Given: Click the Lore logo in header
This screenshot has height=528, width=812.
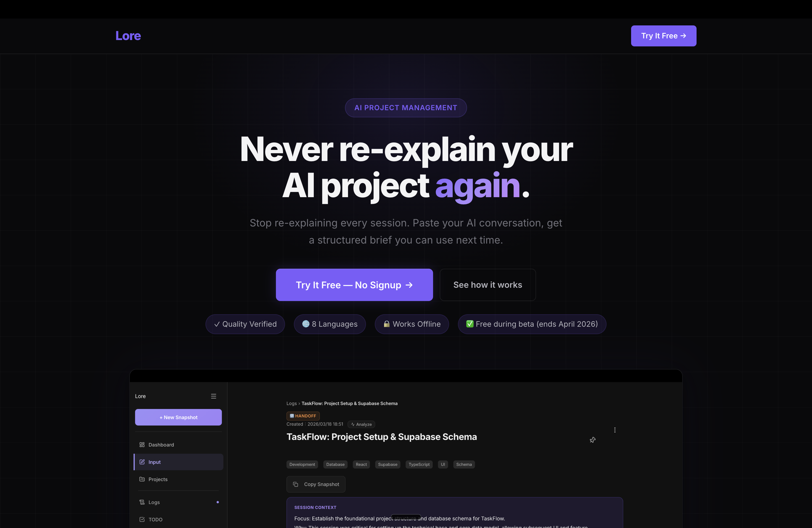Looking at the screenshot, I should (x=128, y=36).
